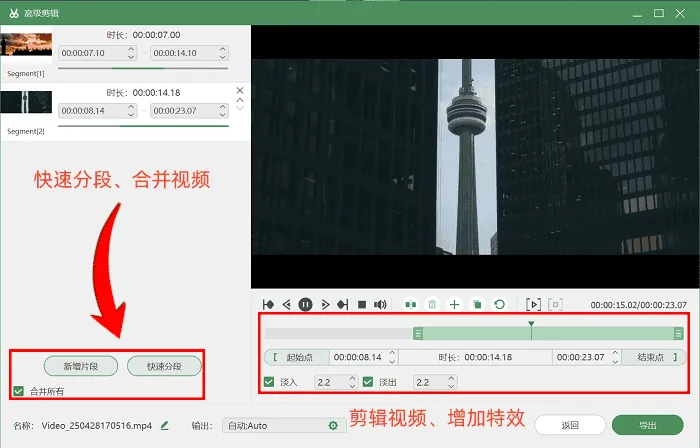Click the left trim handle on timeline

coord(418,333)
